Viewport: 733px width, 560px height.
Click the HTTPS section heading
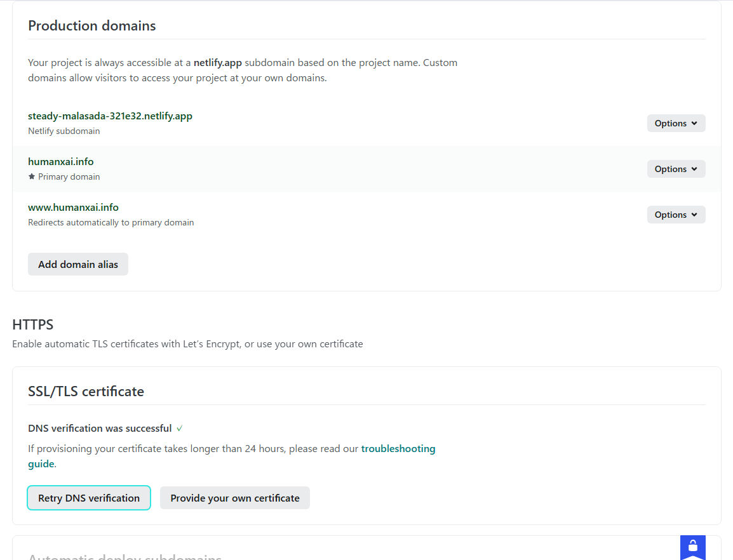pos(33,324)
